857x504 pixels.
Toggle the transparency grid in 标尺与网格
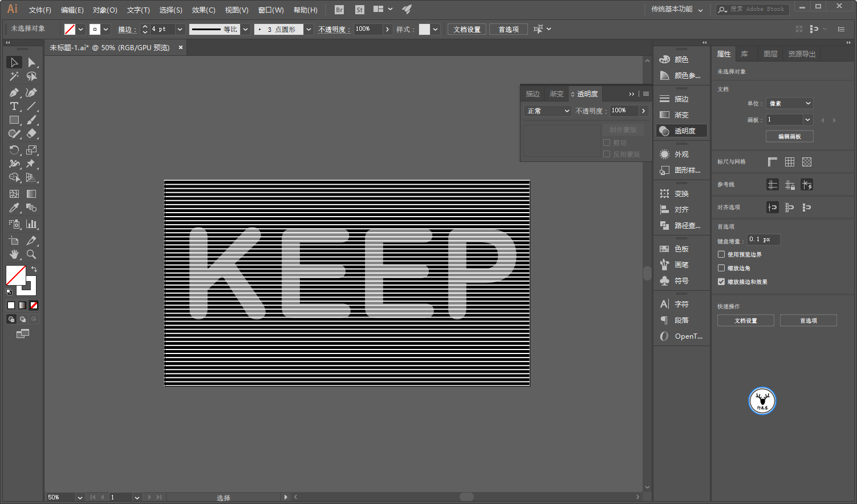tap(807, 162)
